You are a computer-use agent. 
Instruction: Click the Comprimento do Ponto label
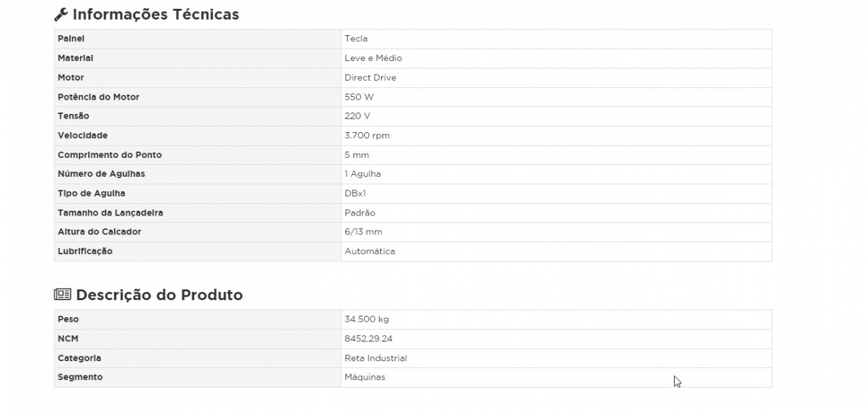(x=110, y=154)
